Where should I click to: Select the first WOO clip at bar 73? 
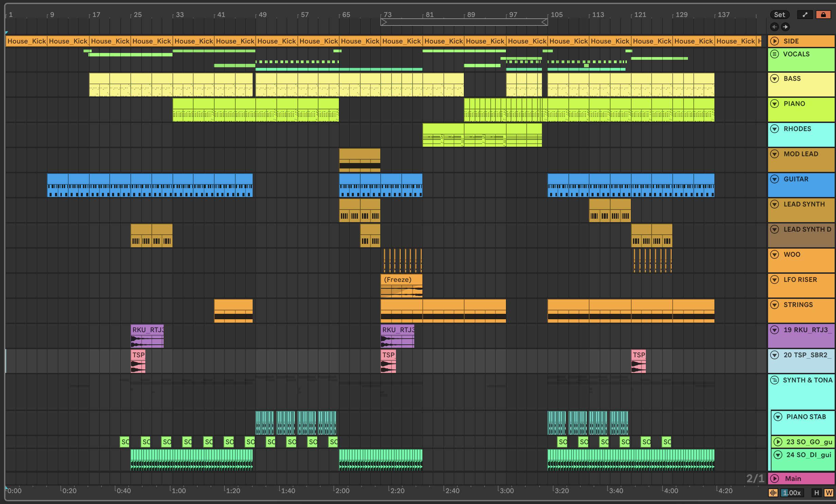click(385, 260)
